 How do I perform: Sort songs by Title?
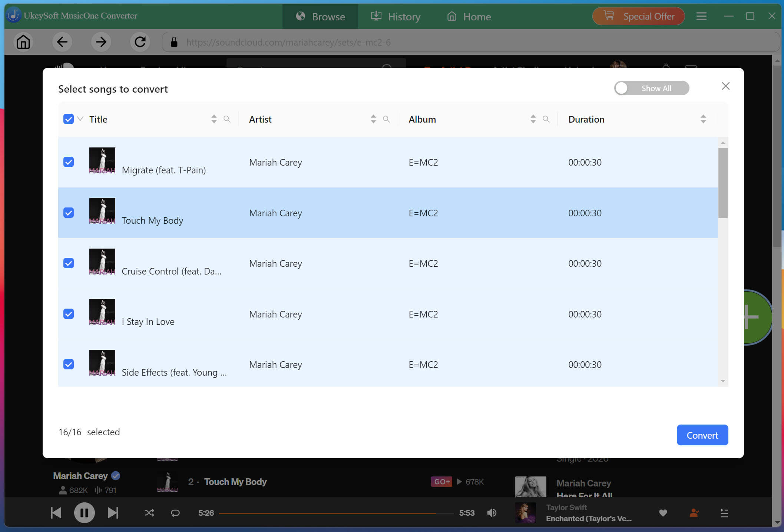point(214,119)
